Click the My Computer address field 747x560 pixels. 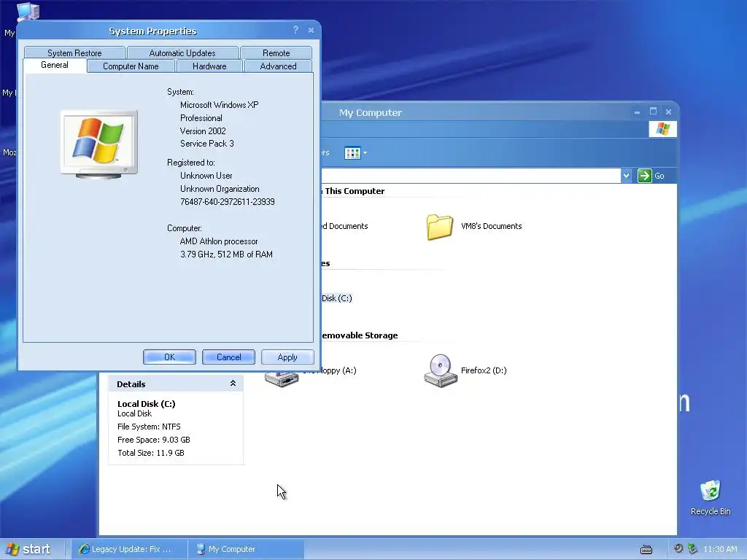(471, 176)
